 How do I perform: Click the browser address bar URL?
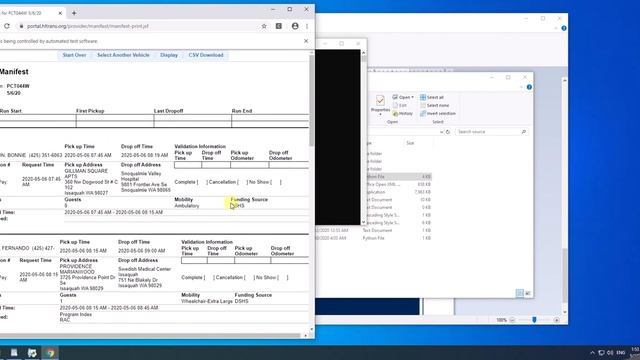[88, 26]
